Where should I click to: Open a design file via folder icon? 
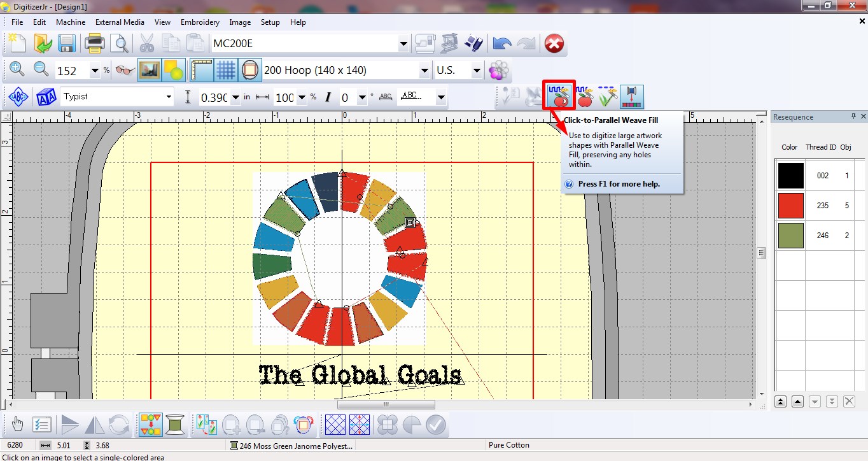pyautogui.click(x=43, y=43)
